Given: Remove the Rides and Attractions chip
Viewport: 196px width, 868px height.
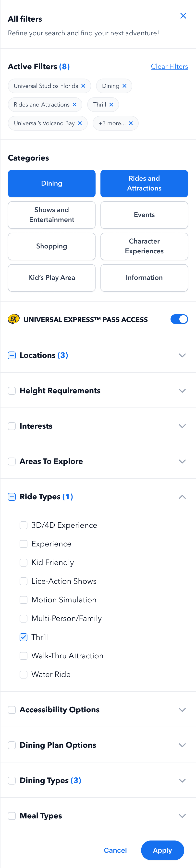Looking at the screenshot, I should 75,105.
